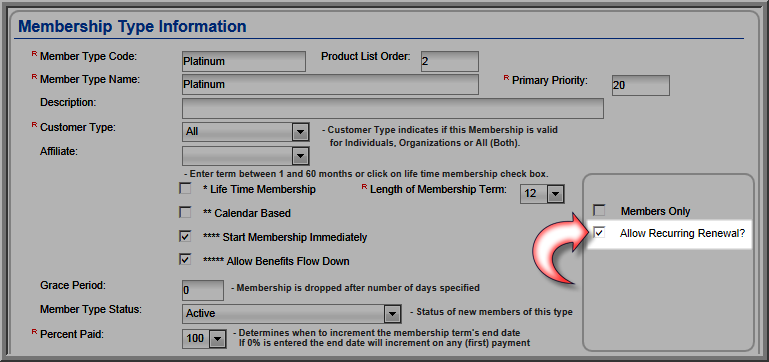The image size is (769, 362).
Task: Click the empty Description field
Action: tap(392, 108)
